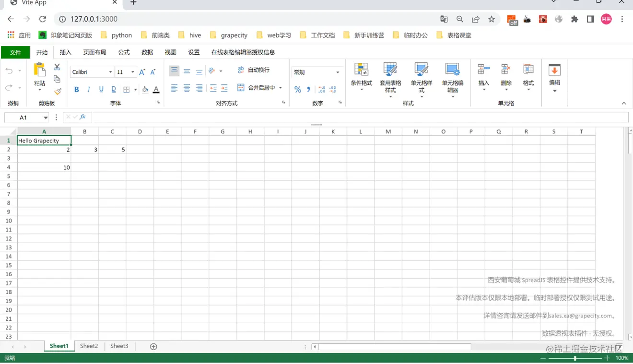This screenshot has width=633, height=364.
Task: Toggle align text right
Action: coord(199,88)
